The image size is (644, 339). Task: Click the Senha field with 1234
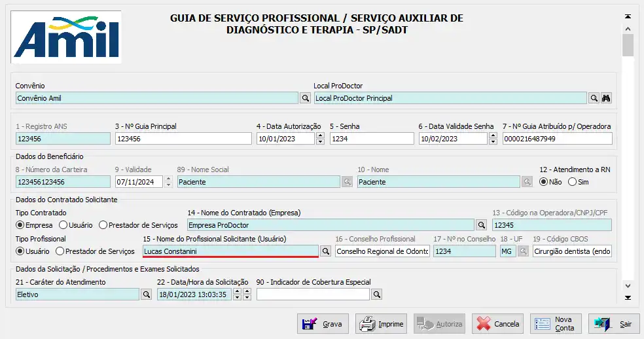372,139
